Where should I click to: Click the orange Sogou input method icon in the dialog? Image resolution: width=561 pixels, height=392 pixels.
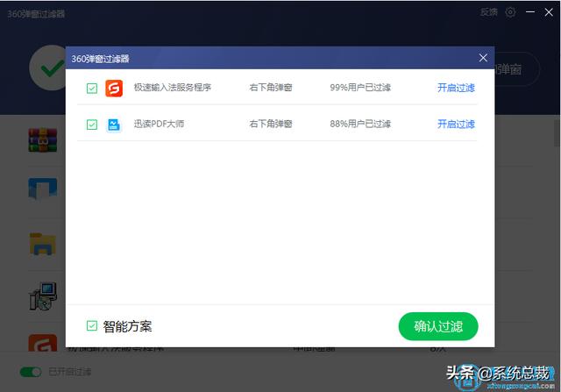pos(114,88)
